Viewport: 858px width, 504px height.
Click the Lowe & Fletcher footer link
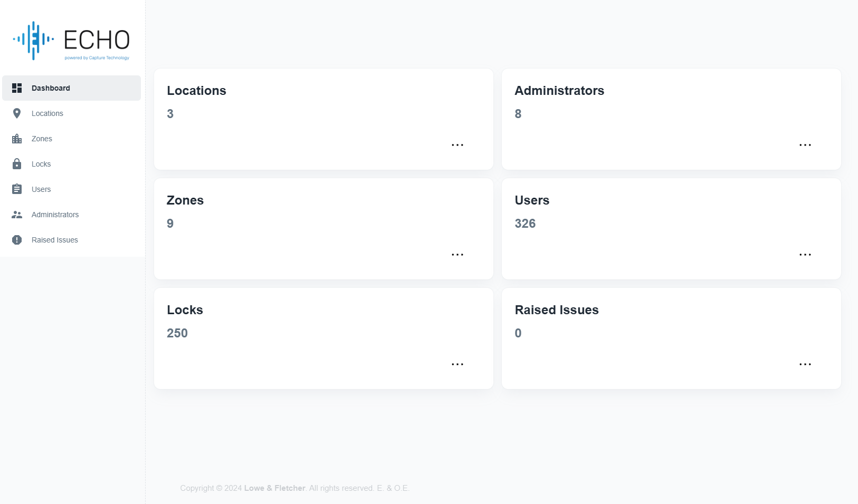[274, 488]
